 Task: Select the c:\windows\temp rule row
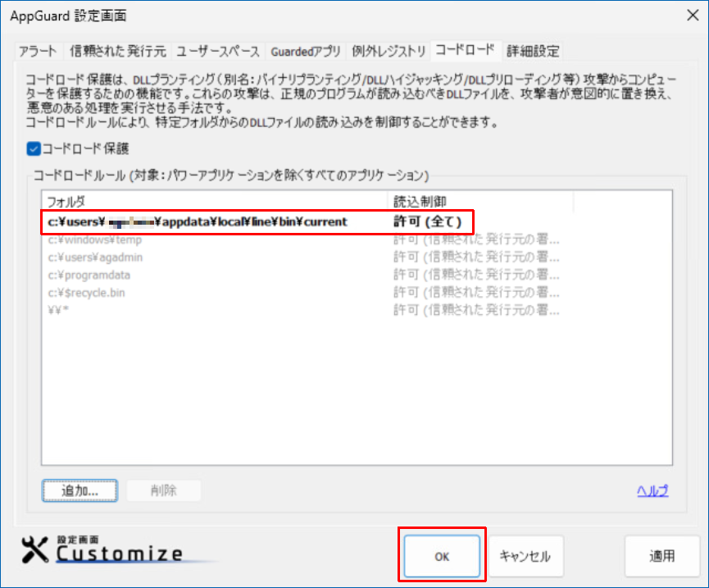(x=94, y=239)
